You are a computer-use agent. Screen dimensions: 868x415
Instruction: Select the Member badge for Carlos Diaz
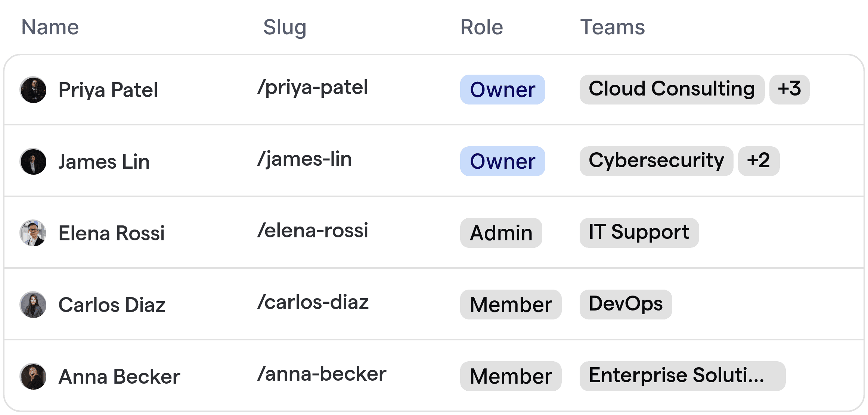click(x=511, y=305)
